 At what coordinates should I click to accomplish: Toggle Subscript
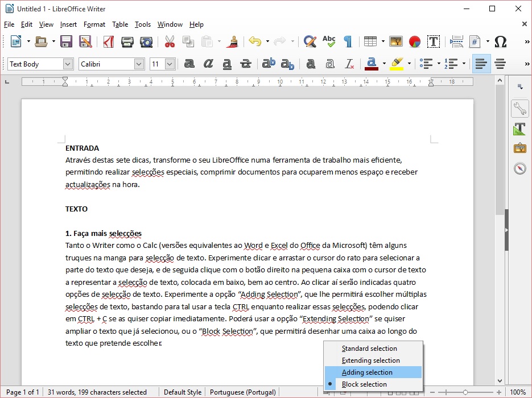tap(287, 64)
